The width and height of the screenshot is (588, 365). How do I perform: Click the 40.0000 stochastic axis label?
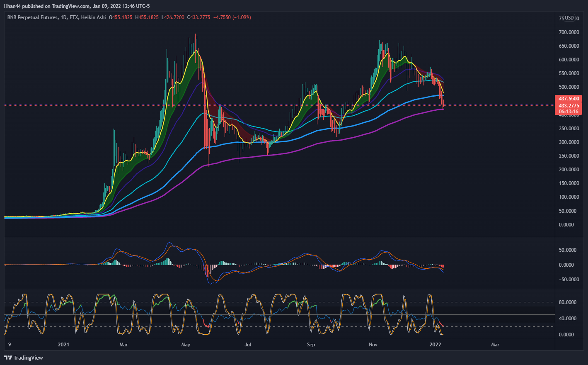567,319
